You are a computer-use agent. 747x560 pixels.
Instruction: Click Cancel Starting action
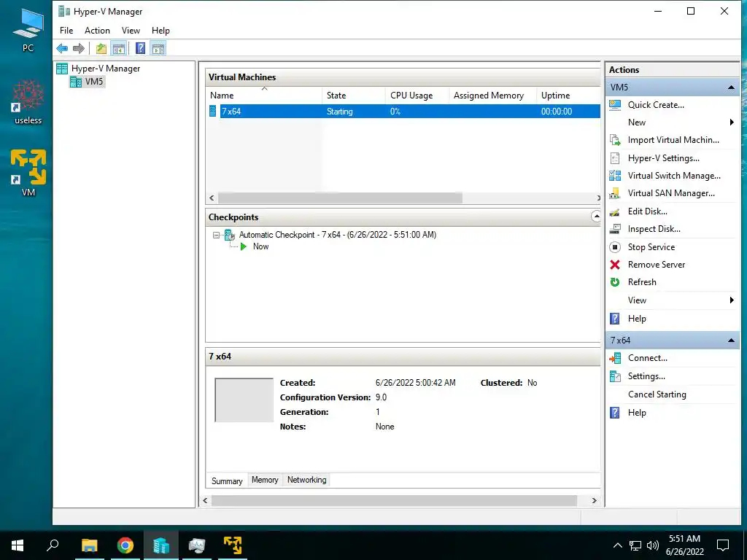click(657, 394)
